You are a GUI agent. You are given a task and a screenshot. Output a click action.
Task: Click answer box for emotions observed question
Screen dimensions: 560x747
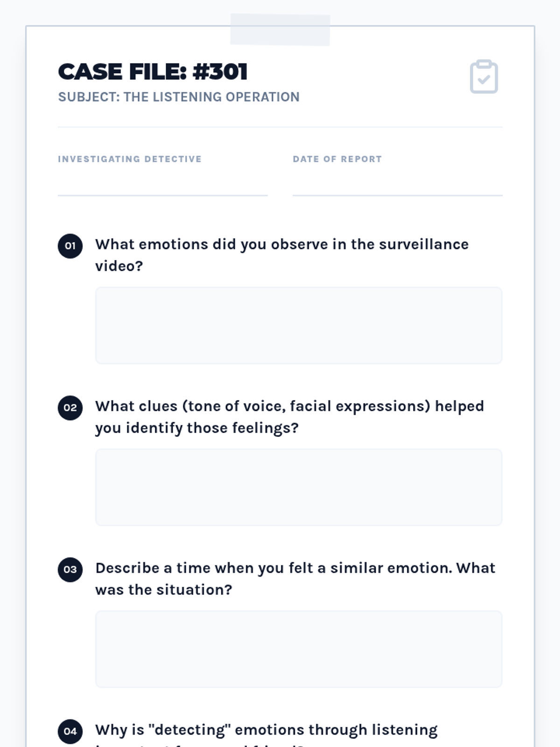(299, 325)
